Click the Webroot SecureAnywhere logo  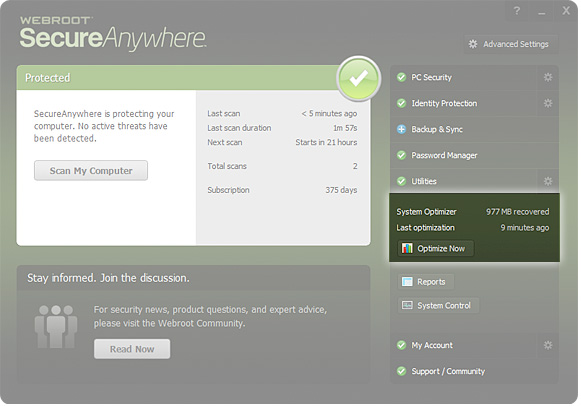(x=113, y=33)
